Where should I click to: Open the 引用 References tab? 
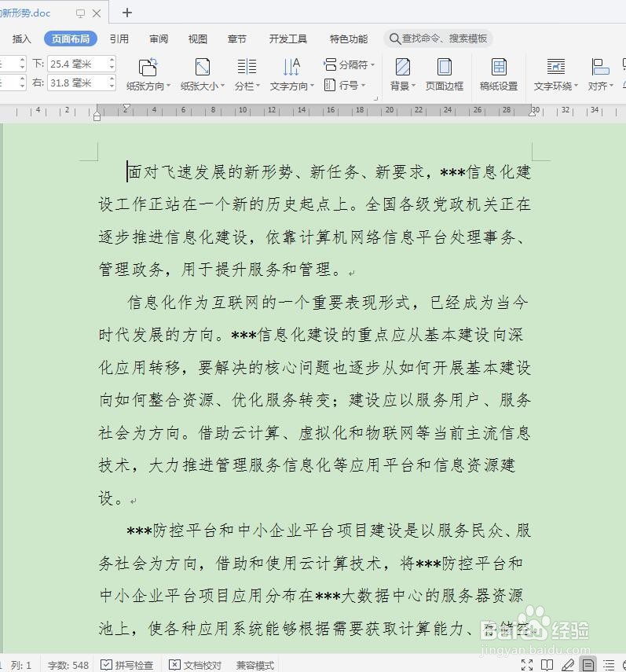tap(119, 39)
